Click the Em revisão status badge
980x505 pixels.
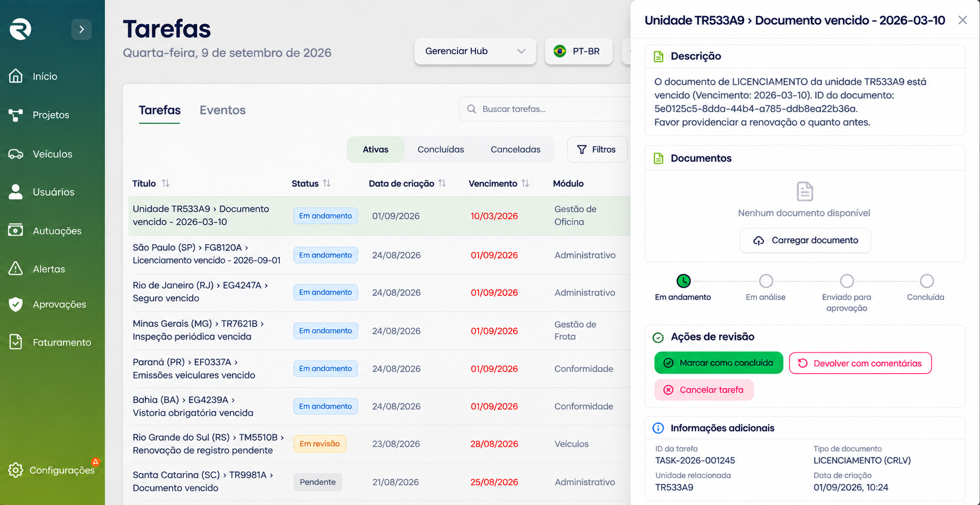(x=320, y=444)
